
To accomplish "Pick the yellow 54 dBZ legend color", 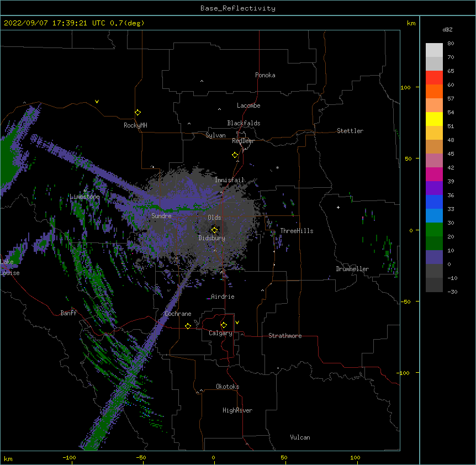I will click(x=434, y=119).
